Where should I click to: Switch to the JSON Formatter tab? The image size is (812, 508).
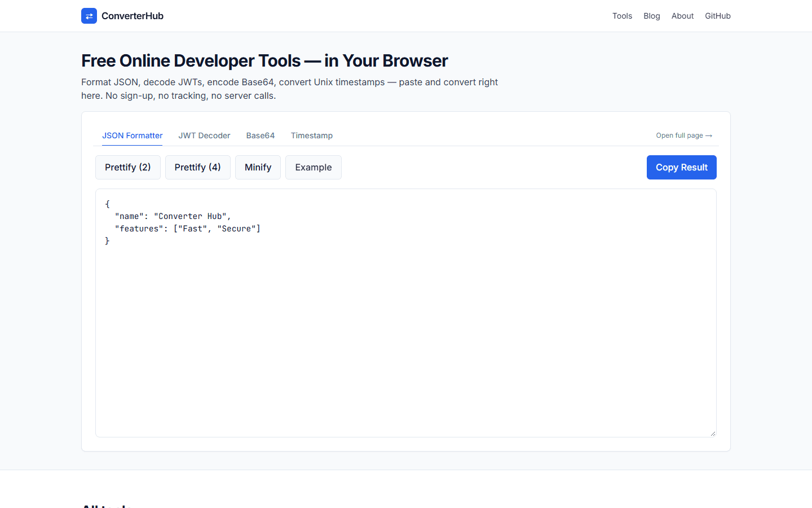(x=133, y=135)
